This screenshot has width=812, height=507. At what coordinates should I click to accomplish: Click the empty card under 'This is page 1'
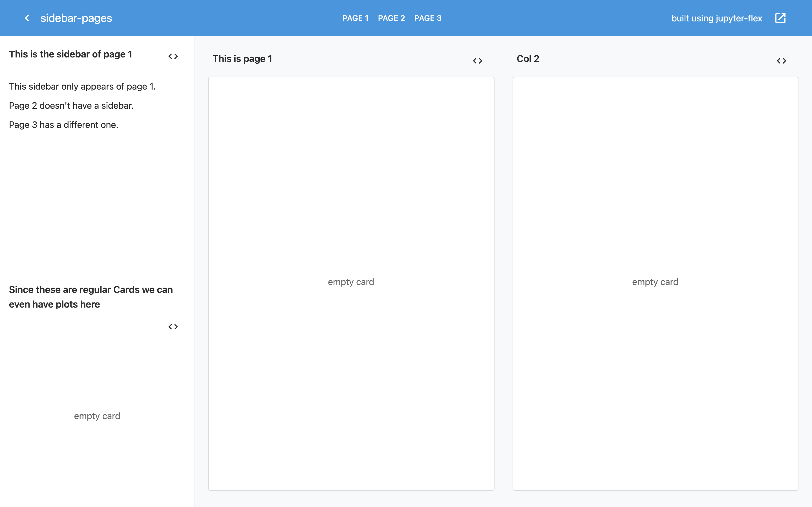coord(351,282)
